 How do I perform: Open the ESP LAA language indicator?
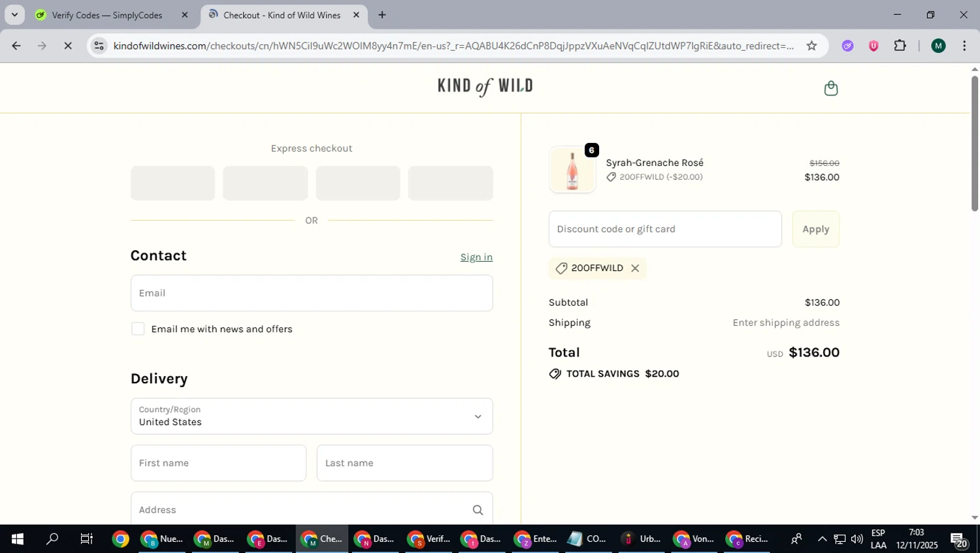(x=878, y=539)
